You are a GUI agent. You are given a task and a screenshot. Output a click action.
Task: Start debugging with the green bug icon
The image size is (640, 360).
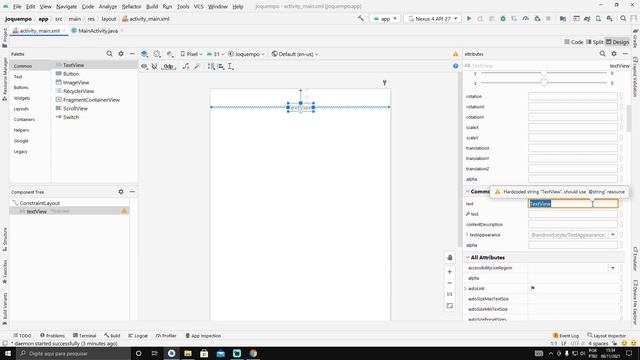[503, 18]
